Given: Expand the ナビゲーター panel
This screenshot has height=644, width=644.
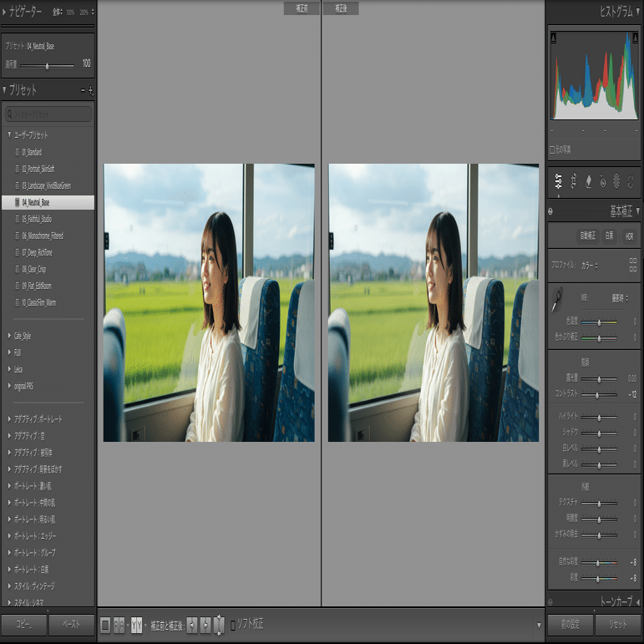Looking at the screenshot, I should 4,12.
